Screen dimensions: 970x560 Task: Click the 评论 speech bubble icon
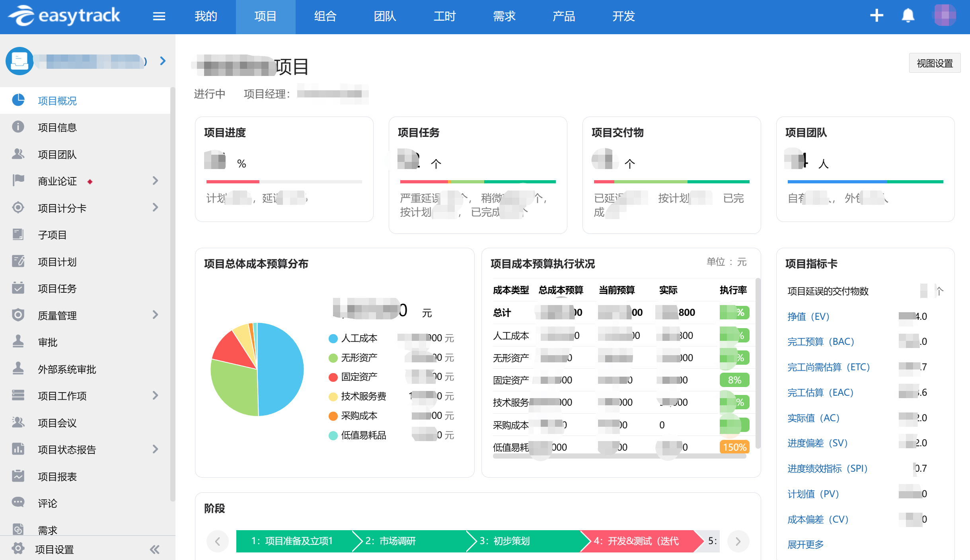coord(18,502)
